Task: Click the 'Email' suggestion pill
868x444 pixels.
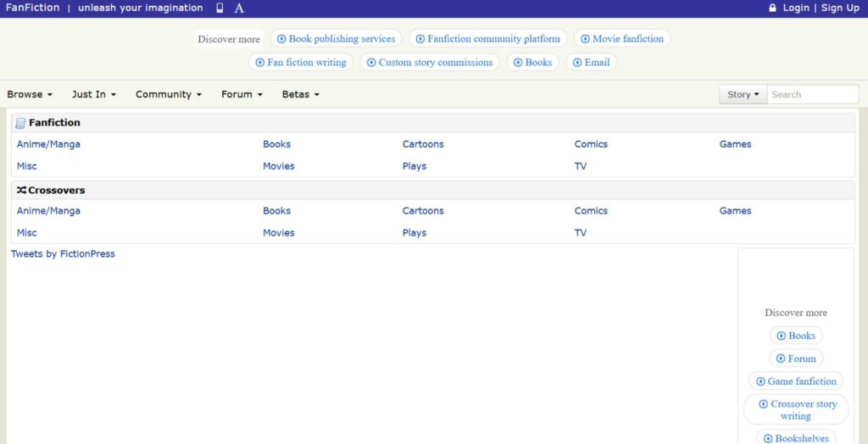Action: click(x=591, y=63)
